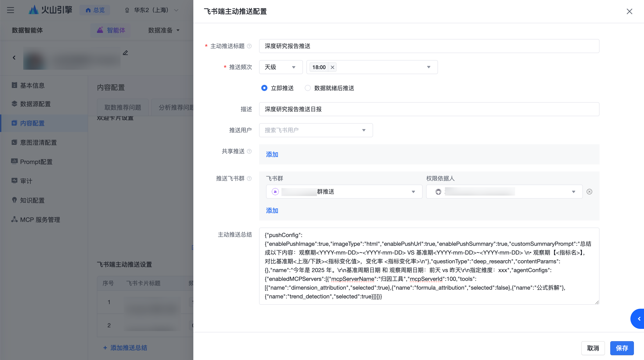The height and width of the screenshot is (360, 644).
Task: Click the 描述 input field
Action: pos(429,109)
